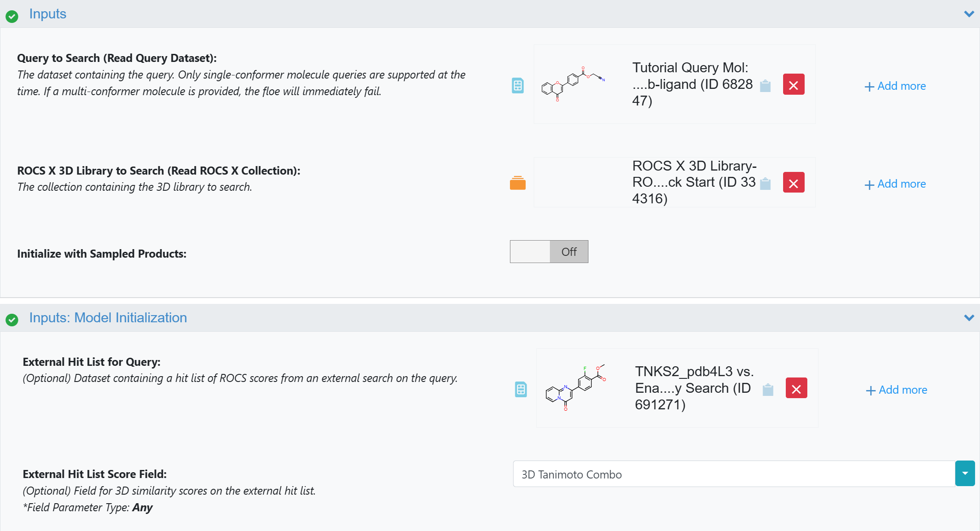980x531 pixels.
Task: Collapse the Inputs: Model Initialization chevron
Action: tap(969, 318)
